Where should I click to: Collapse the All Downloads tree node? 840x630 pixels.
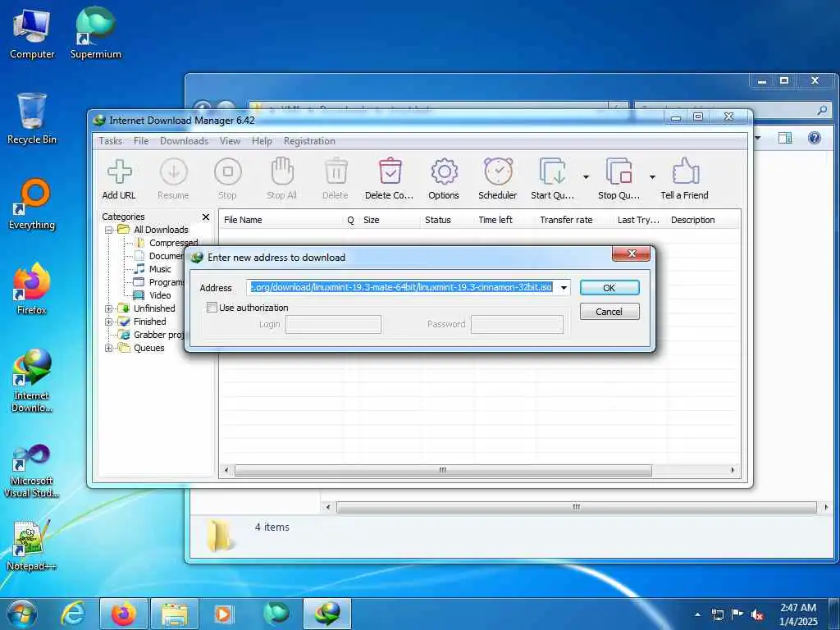tap(109, 230)
